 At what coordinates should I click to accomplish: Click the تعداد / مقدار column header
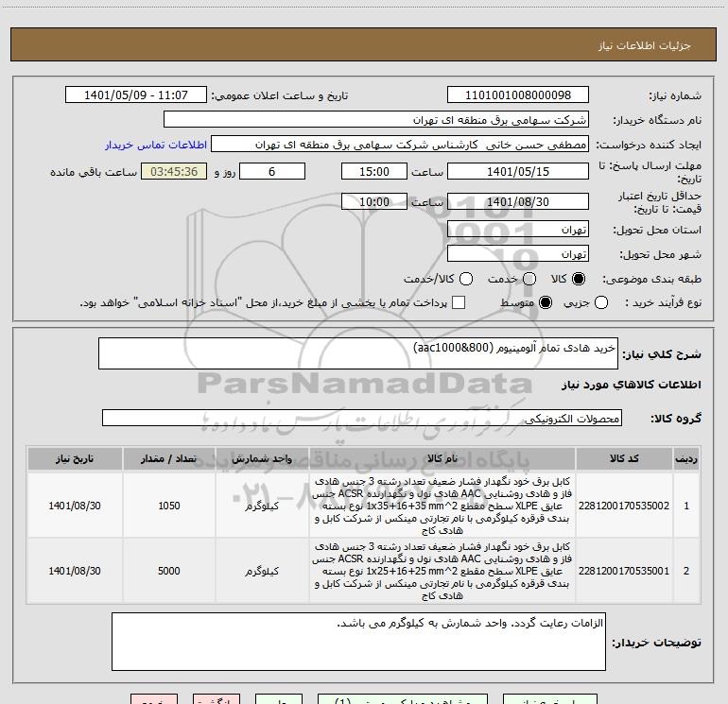(x=169, y=459)
